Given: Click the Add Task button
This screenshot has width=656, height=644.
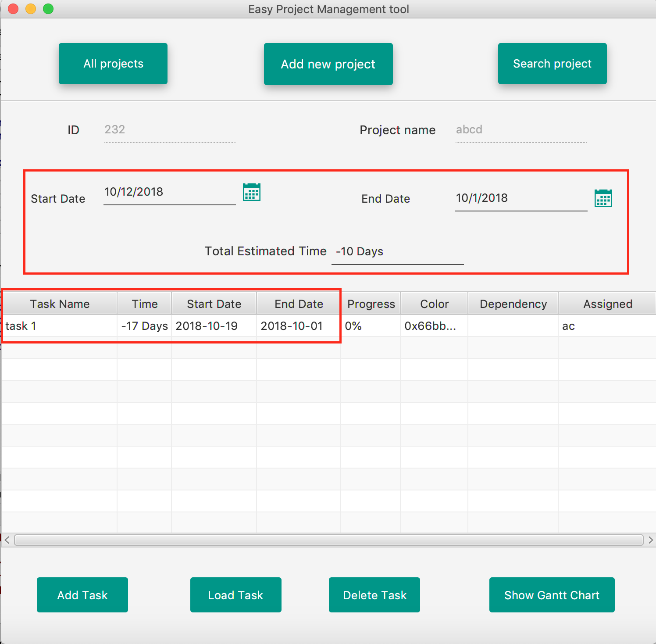Looking at the screenshot, I should pos(82,595).
